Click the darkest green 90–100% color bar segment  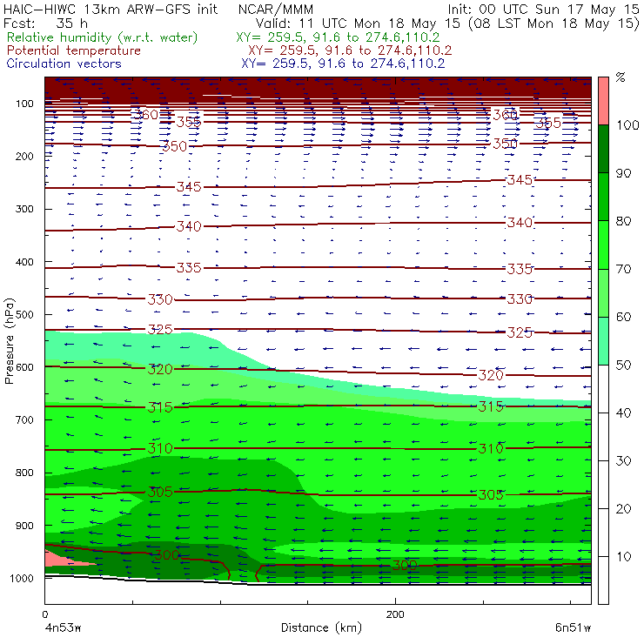pos(603,149)
